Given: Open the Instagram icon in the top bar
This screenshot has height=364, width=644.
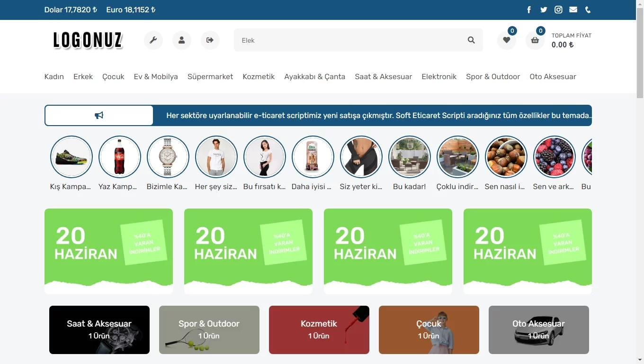Looking at the screenshot, I should click(558, 9).
